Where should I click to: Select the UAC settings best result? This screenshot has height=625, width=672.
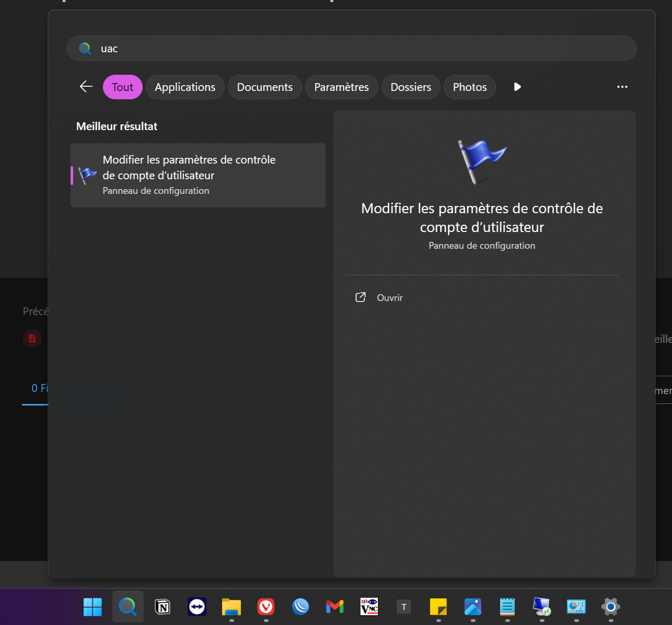point(198,175)
